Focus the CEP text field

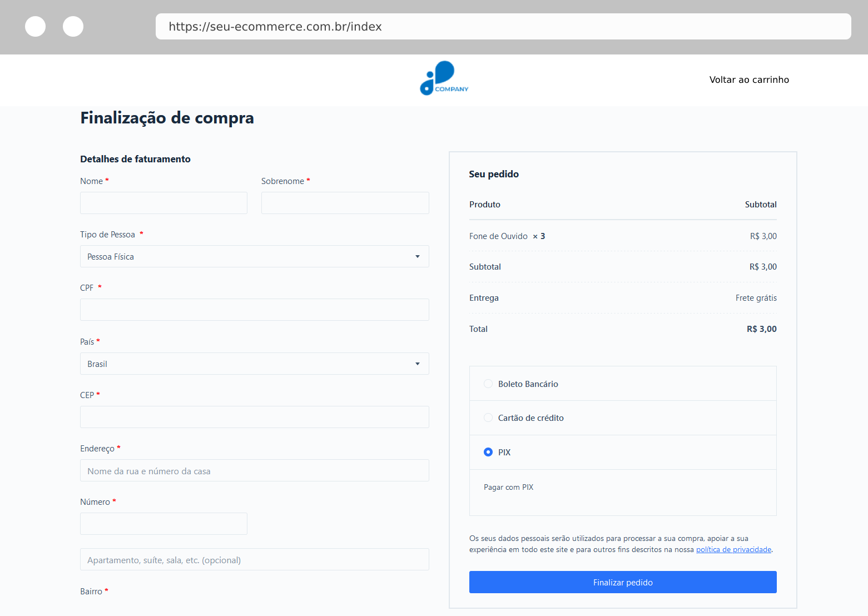(254, 417)
